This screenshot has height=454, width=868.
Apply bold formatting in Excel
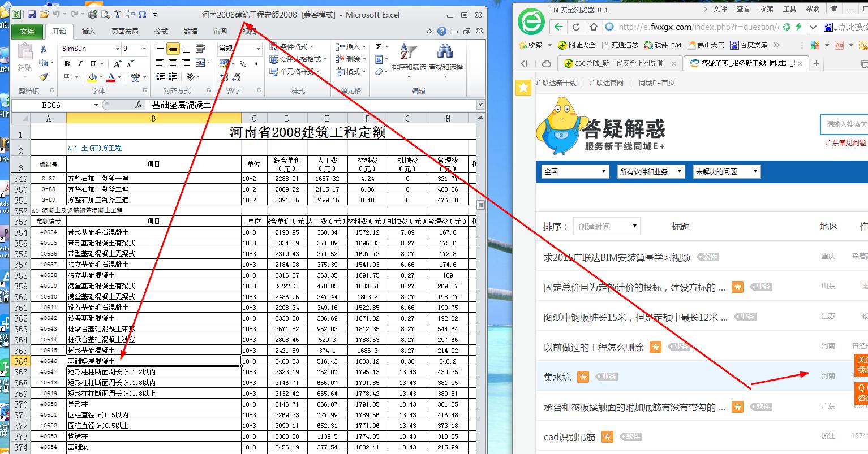(x=67, y=64)
